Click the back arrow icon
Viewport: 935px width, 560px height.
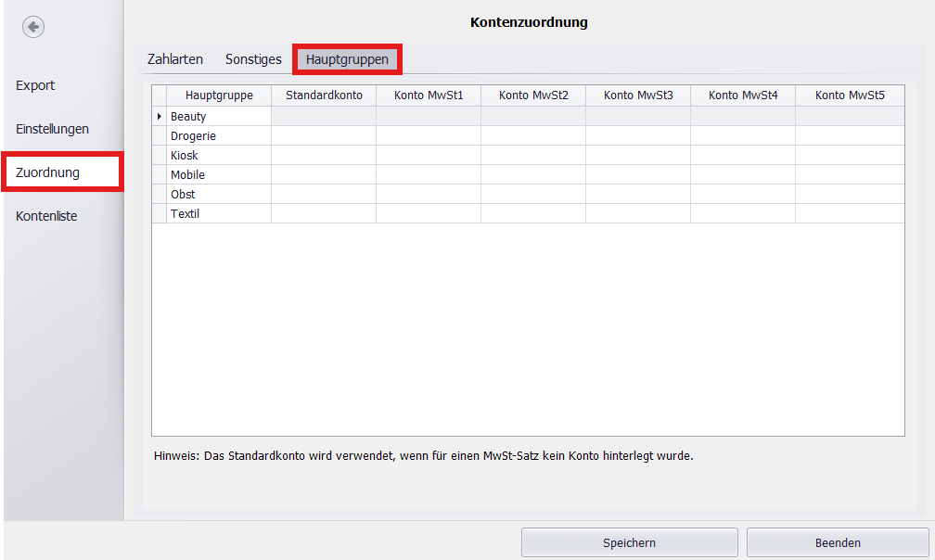pos(32,27)
